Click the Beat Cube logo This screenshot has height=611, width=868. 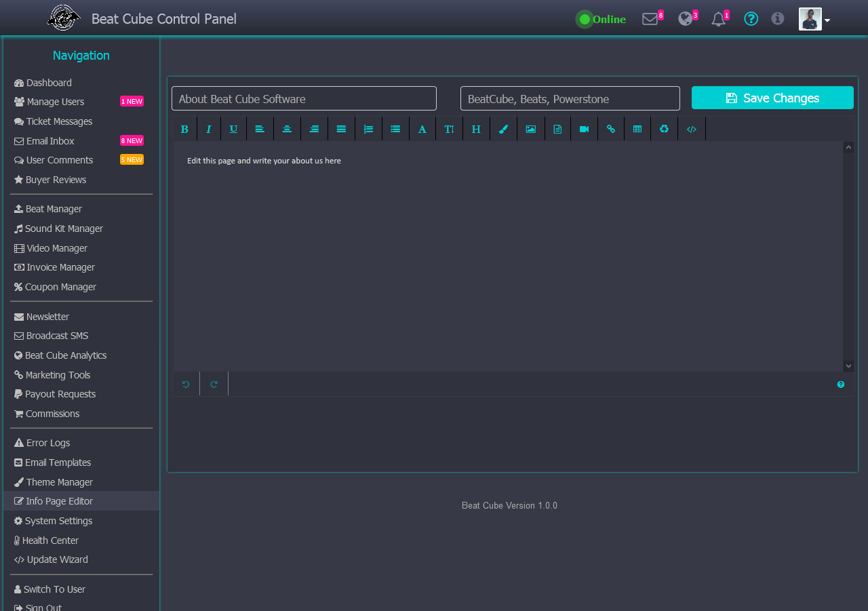[x=64, y=18]
